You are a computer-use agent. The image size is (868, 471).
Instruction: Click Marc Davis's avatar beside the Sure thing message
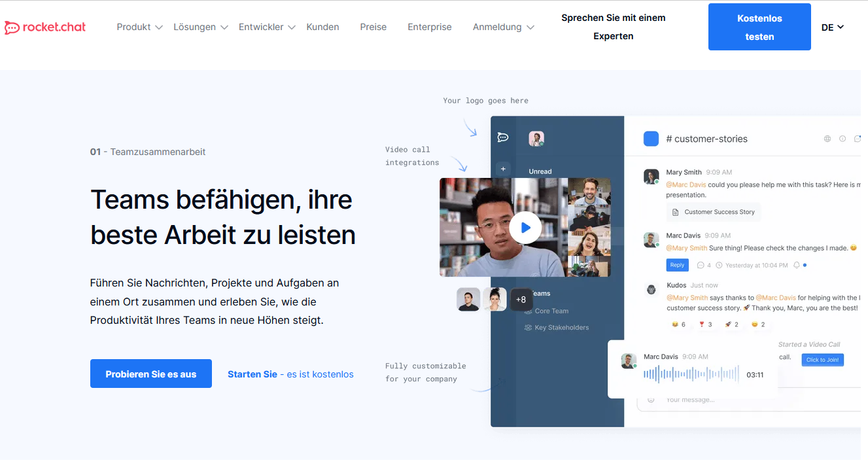point(651,240)
